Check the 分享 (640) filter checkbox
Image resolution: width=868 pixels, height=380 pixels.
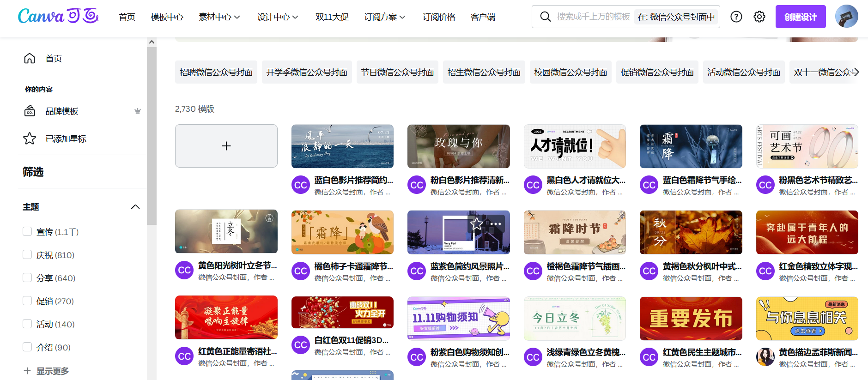(x=27, y=277)
